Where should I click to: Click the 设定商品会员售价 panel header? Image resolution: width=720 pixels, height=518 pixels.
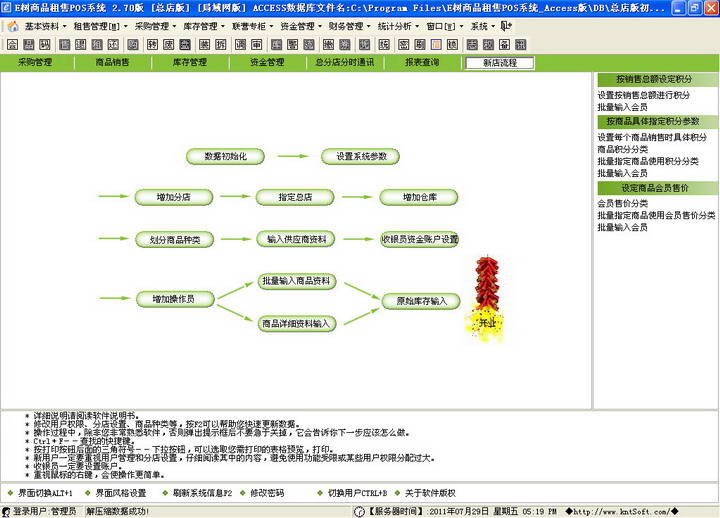click(657, 188)
